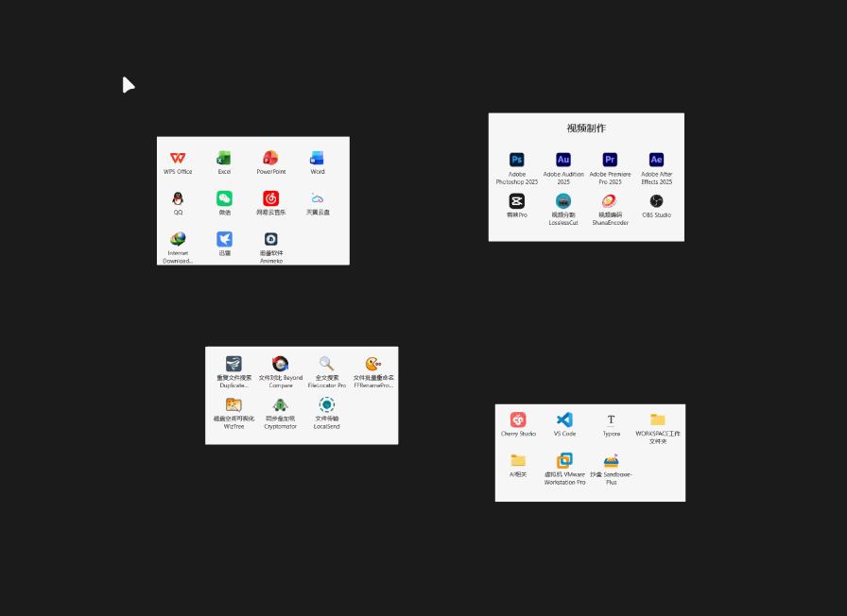Open Typora markdown editor
The image size is (847, 616).
[611, 419]
